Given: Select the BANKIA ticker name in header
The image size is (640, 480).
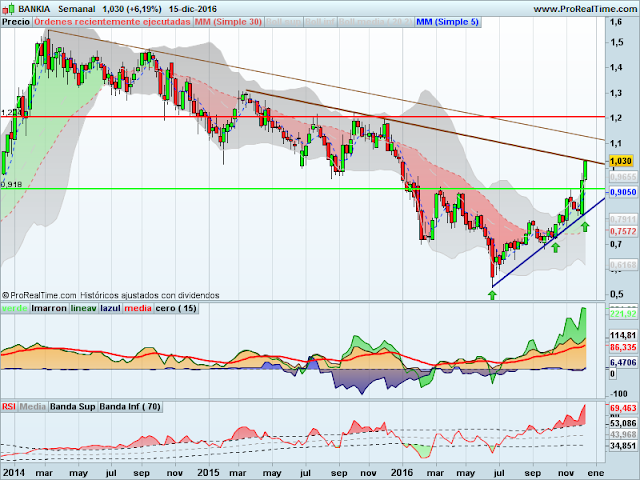Looking at the screenshot, I should click(34, 9).
